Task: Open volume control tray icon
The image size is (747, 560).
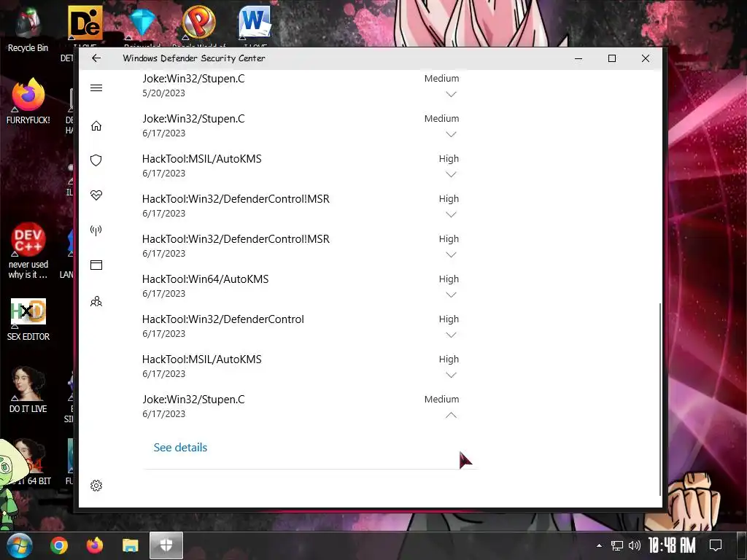Action: tap(635, 545)
